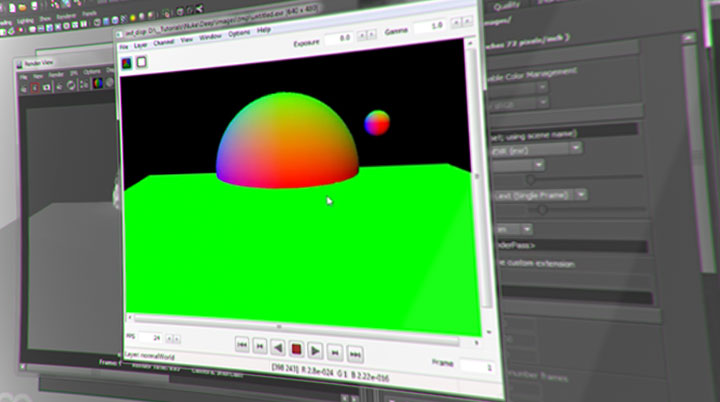Open the View menu in imf_disp
Screen dimensions: 720x402
point(186,40)
